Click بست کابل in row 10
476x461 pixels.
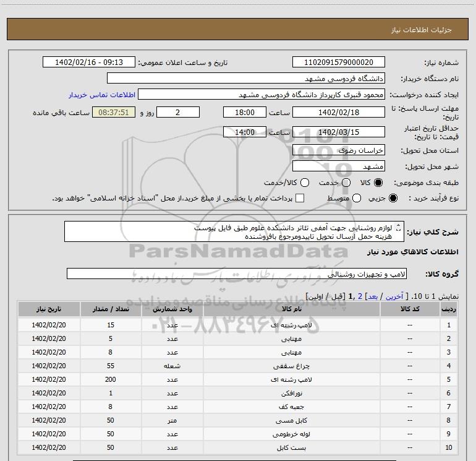291,448
